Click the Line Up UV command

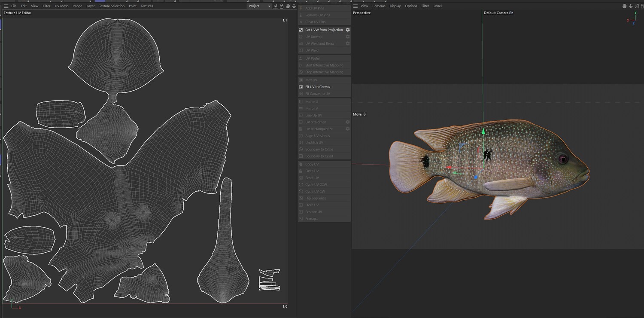click(x=324, y=116)
